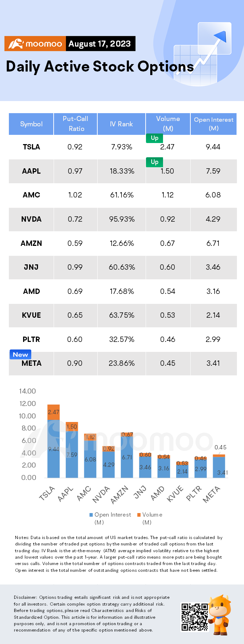
Task: Click the QR code in disclaimer
Action: (194, 617)
